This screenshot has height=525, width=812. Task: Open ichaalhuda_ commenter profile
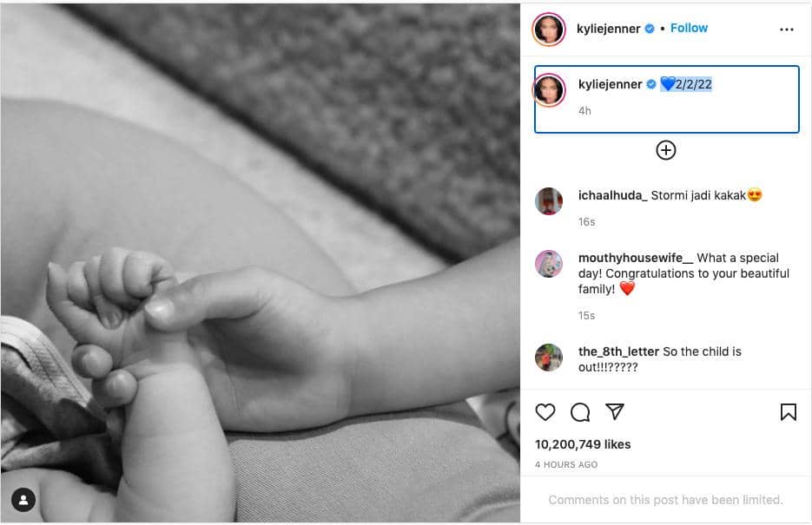(612, 195)
